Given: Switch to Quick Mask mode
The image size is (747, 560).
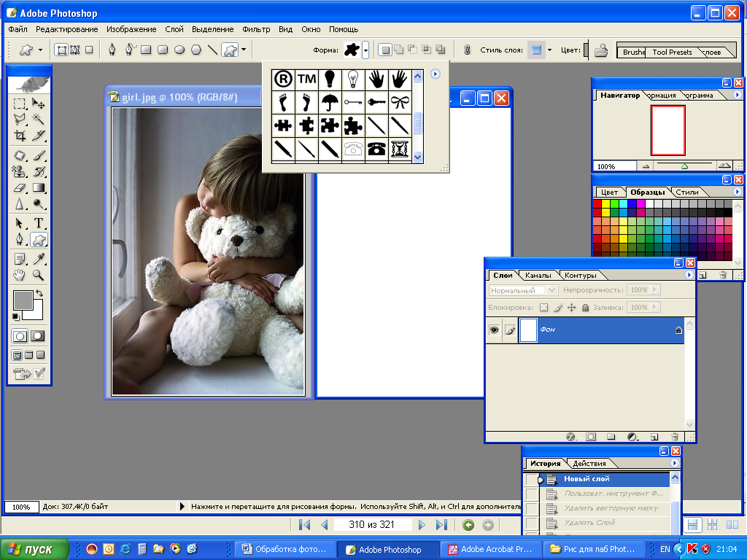Looking at the screenshot, I should 38,336.
